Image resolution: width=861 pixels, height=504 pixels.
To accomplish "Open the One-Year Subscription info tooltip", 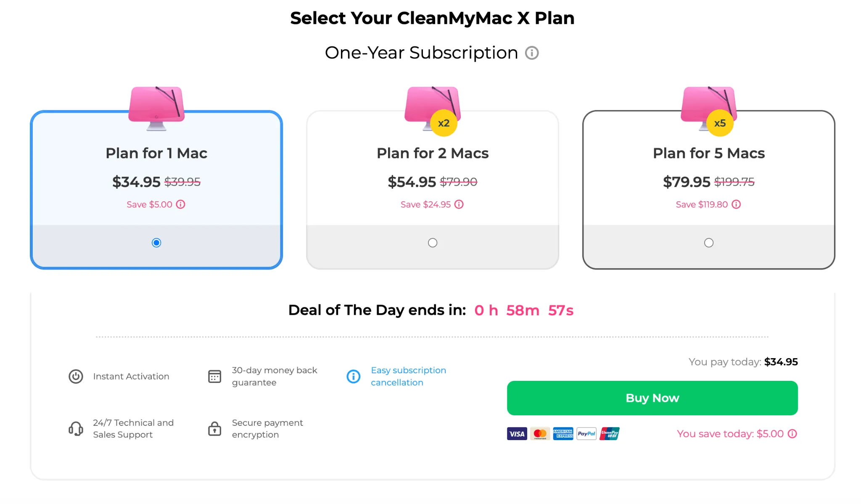I will click(x=532, y=53).
